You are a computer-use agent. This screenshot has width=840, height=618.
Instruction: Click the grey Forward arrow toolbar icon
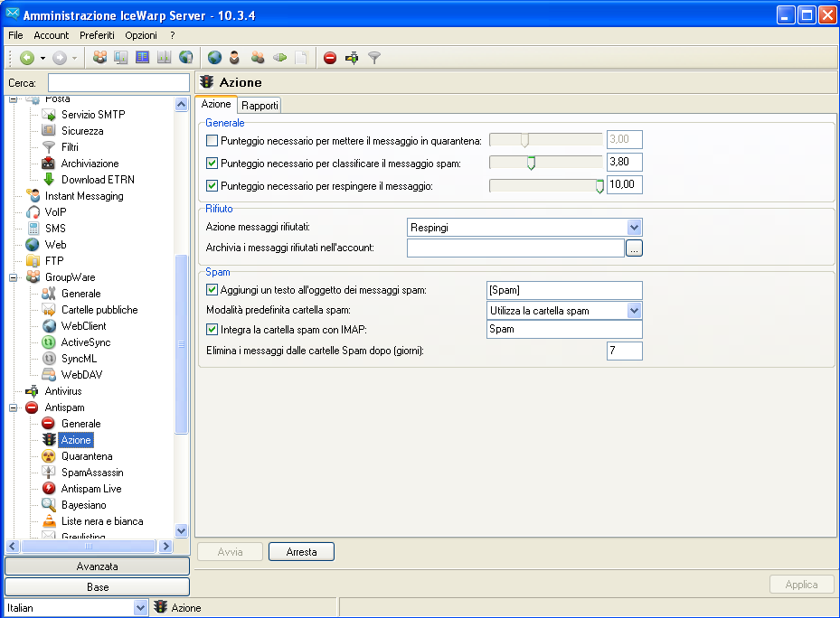(x=60, y=58)
